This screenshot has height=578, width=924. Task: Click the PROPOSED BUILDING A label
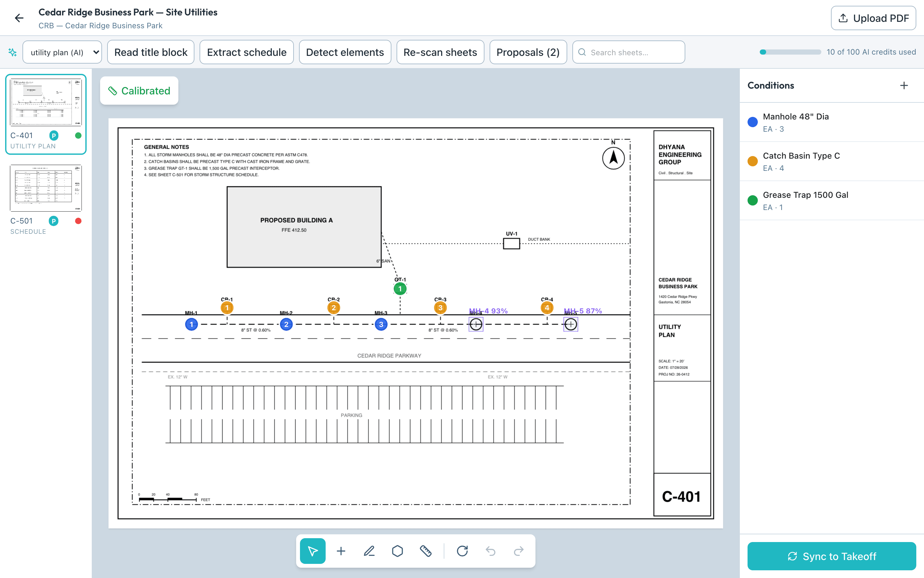[297, 220]
